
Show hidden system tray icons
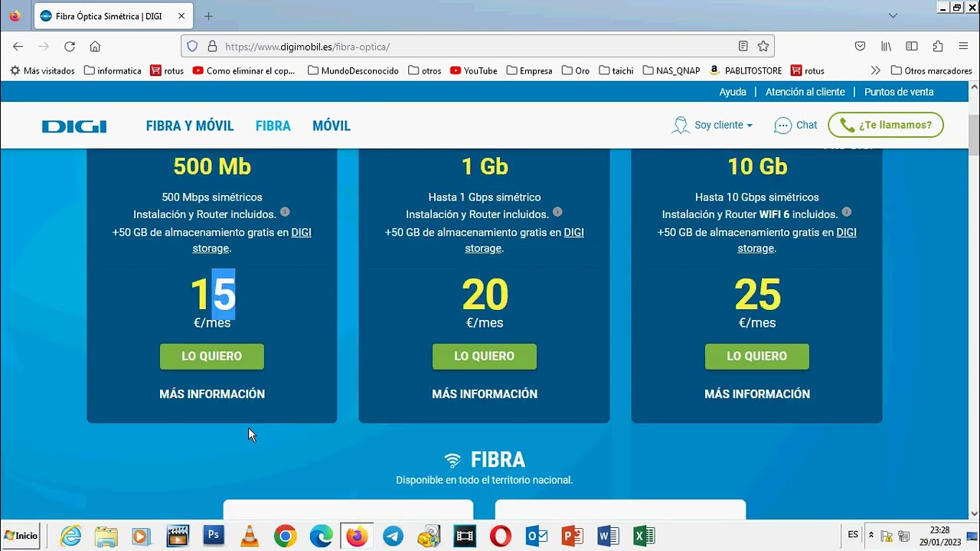click(x=871, y=536)
